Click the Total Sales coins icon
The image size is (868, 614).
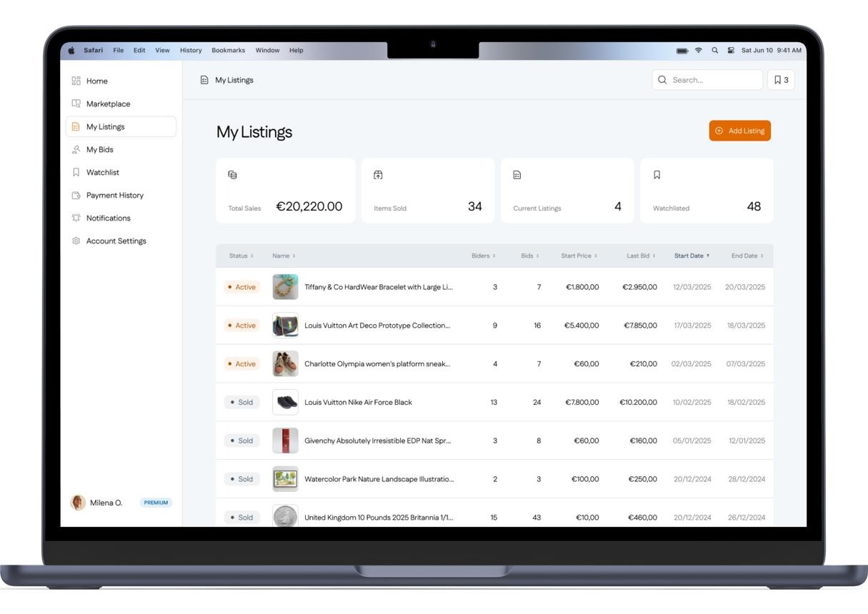pyautogui.click(x=232, y=175)
